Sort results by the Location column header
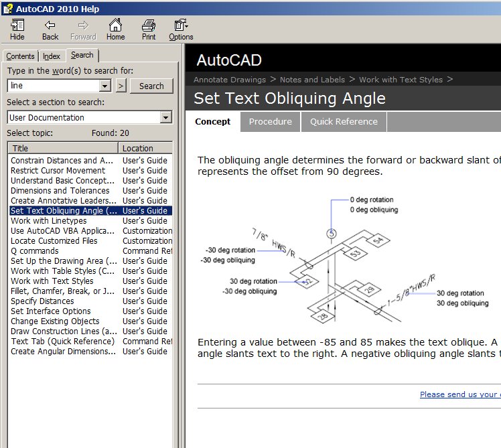This screenshot has width=501, height=448. click(x=145, y=148)
